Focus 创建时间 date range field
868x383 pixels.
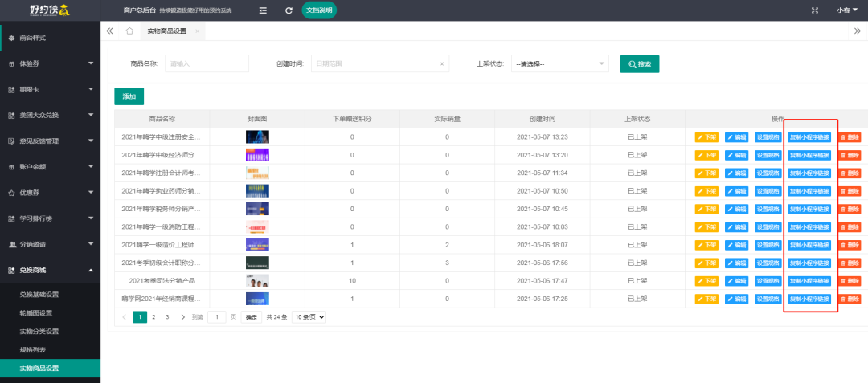(x=379, y=64)
